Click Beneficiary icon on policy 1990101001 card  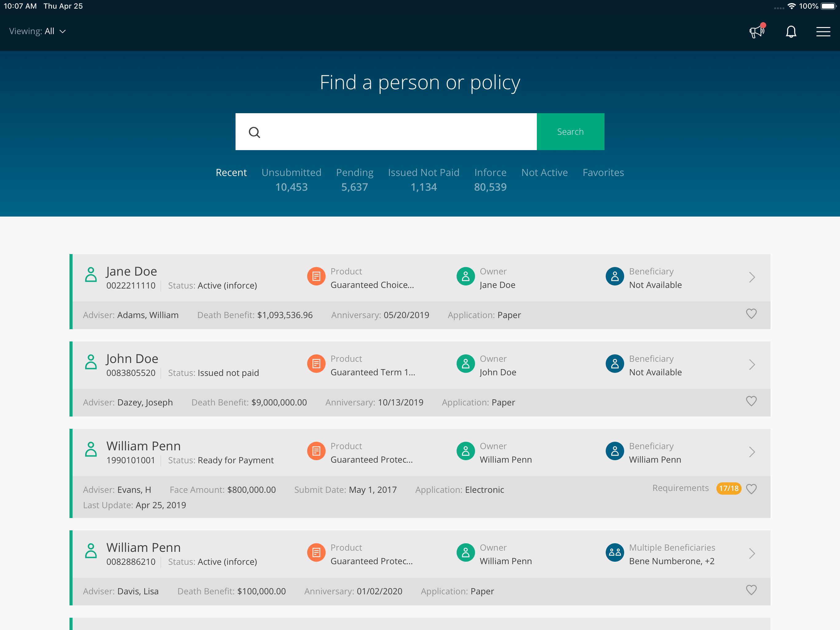[x=615, y=451]
